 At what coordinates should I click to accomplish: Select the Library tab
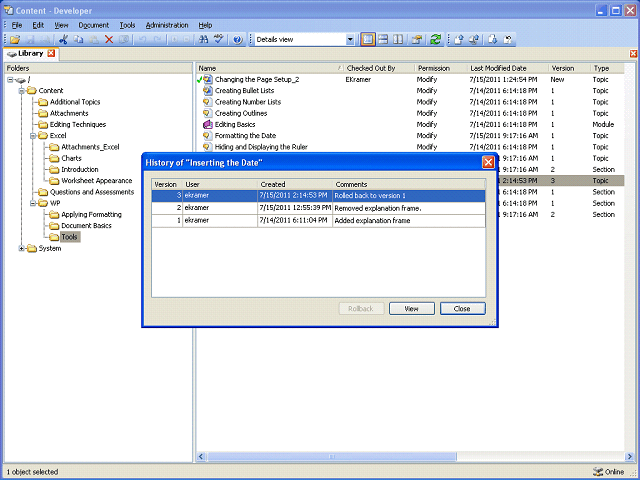[x=30, y=53]
